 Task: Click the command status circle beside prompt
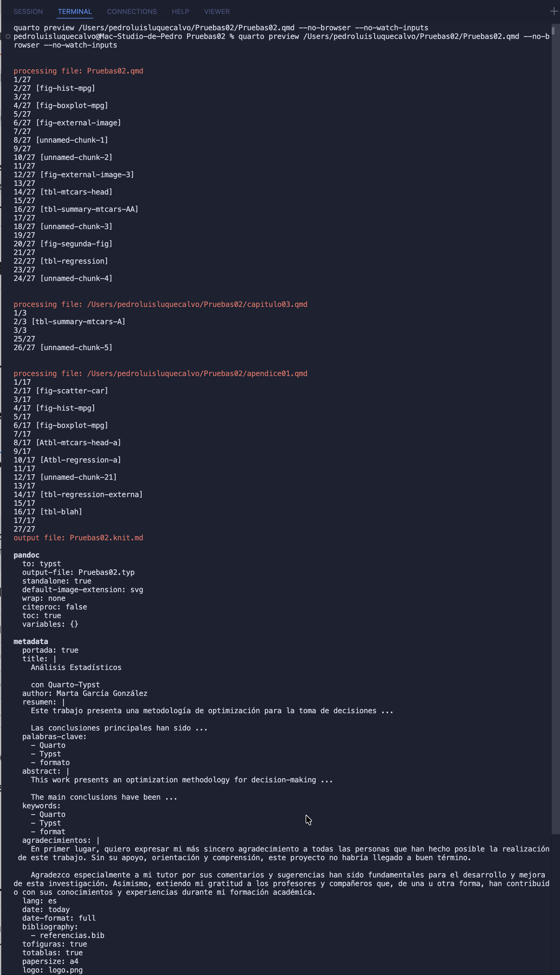[x=8, y=36]
